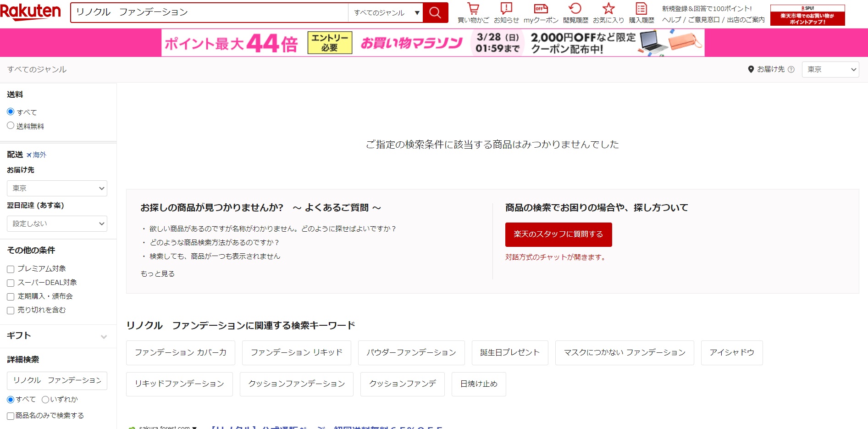
Task: Click the すべてのジャンル breadcrumb
Action: (x=37, y=69)
